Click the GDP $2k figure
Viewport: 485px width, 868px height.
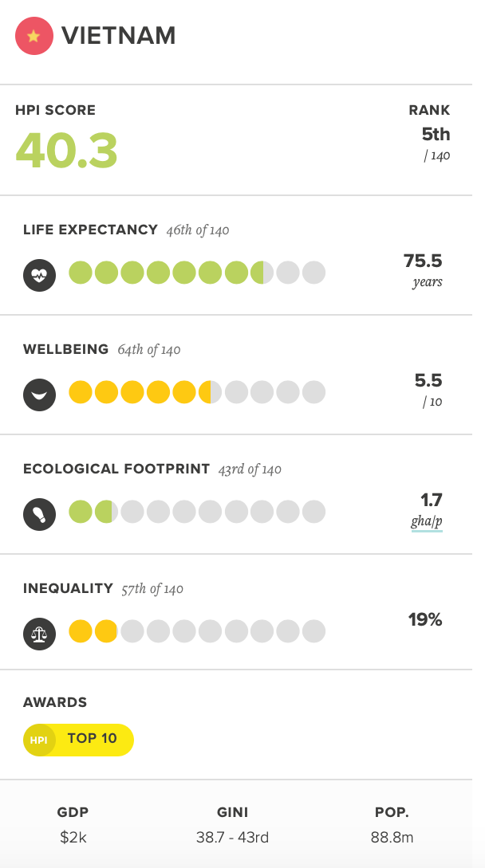tap(73, 838)
